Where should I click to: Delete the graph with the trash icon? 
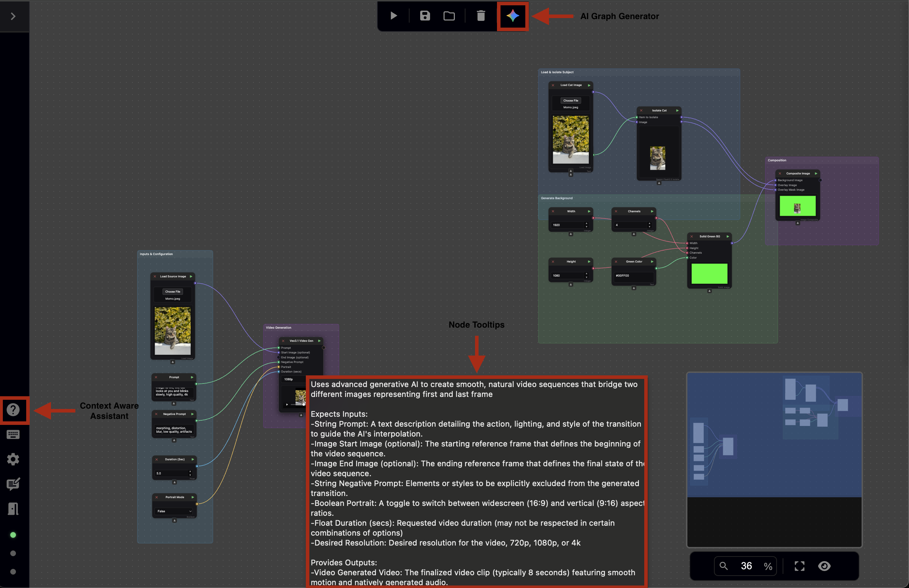481,16
